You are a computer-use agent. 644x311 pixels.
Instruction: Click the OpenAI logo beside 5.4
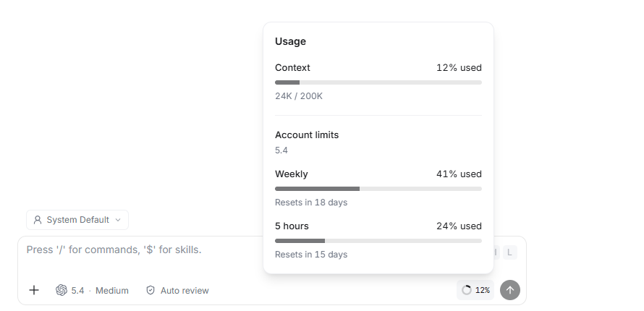(62, 291)
